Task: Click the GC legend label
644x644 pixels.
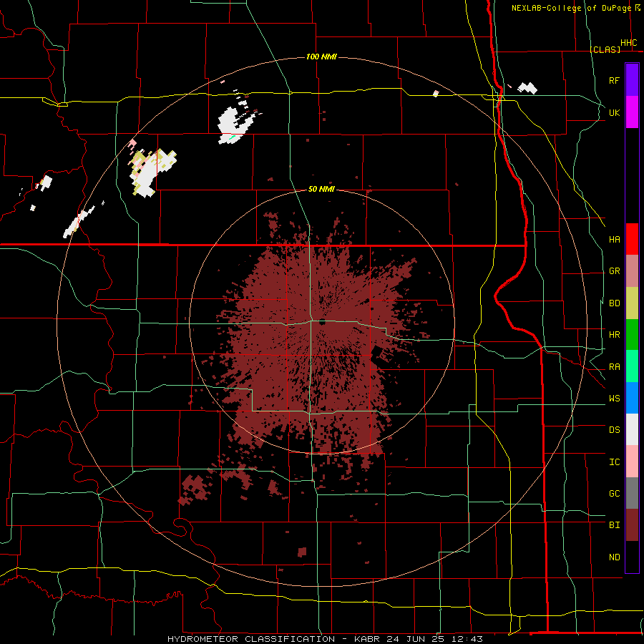Action: click(614, 494)
